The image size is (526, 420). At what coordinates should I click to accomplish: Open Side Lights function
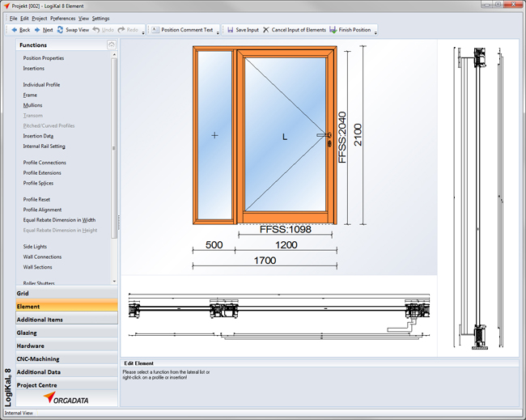point(35,247)
